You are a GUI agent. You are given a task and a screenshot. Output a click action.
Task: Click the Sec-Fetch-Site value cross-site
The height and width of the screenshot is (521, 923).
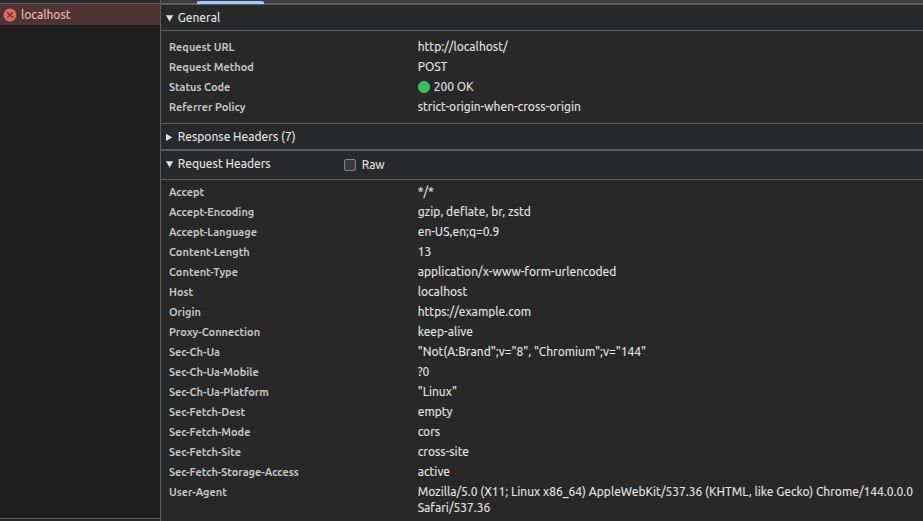443,452
